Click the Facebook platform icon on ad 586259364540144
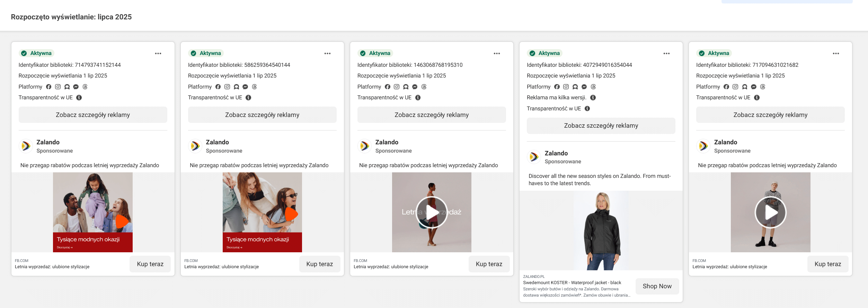The image size is (868, 308). point(218,87)
